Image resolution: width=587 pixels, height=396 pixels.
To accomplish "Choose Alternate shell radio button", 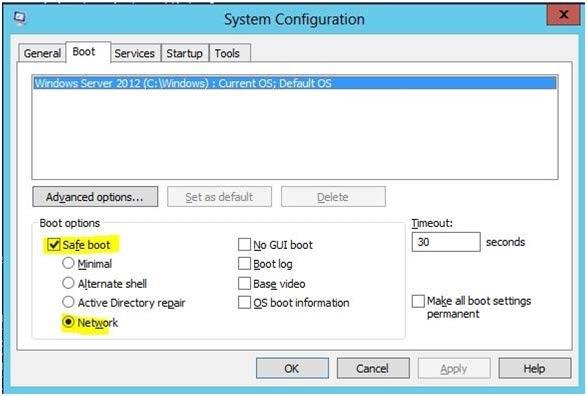I will click(x=68, y=283).
